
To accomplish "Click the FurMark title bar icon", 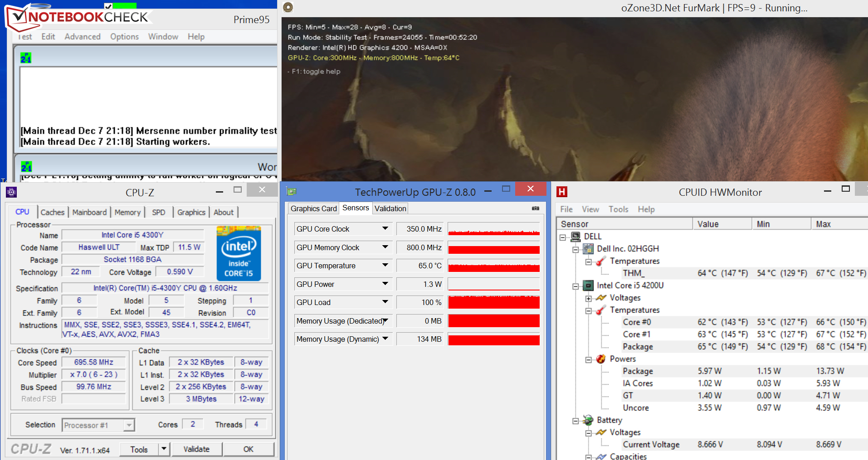I will [x=288, y=7].
